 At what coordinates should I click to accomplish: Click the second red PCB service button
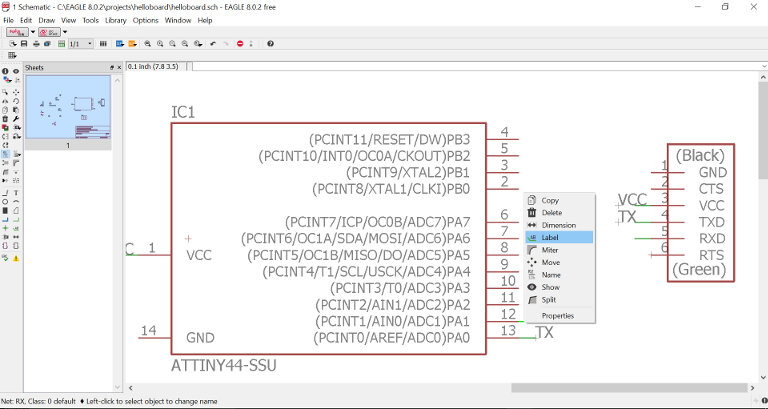pos(49,32)
